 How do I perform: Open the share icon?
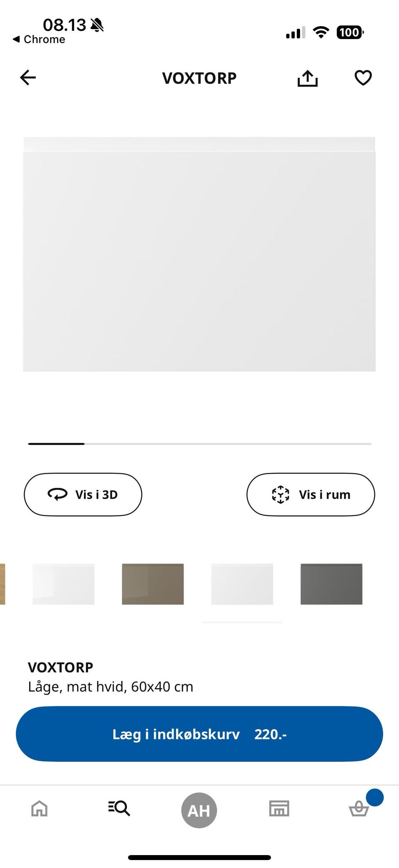[x=308, y=78]
